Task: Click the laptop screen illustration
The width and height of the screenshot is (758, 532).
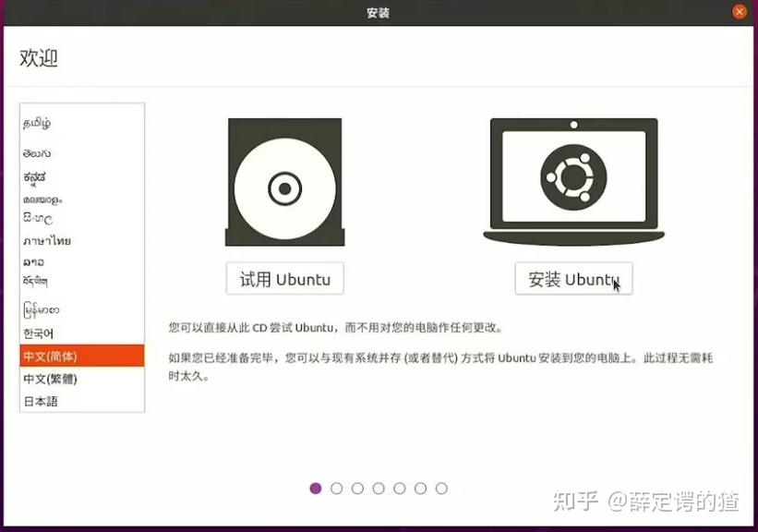Action: [x=572, y=175]
